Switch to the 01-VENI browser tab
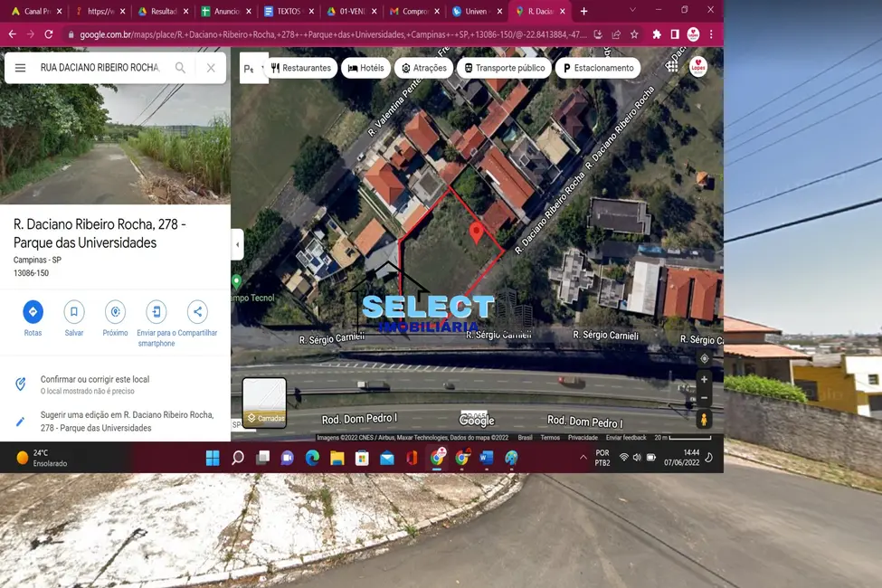 [352, 11]
